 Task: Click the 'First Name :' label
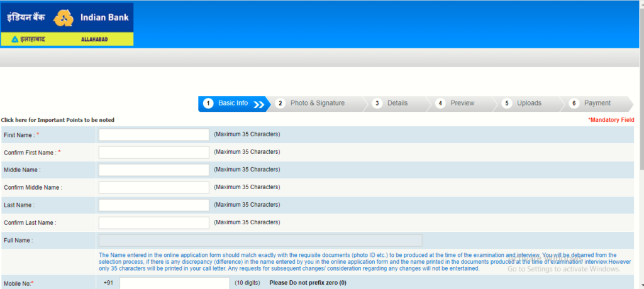tap(21, 135)
